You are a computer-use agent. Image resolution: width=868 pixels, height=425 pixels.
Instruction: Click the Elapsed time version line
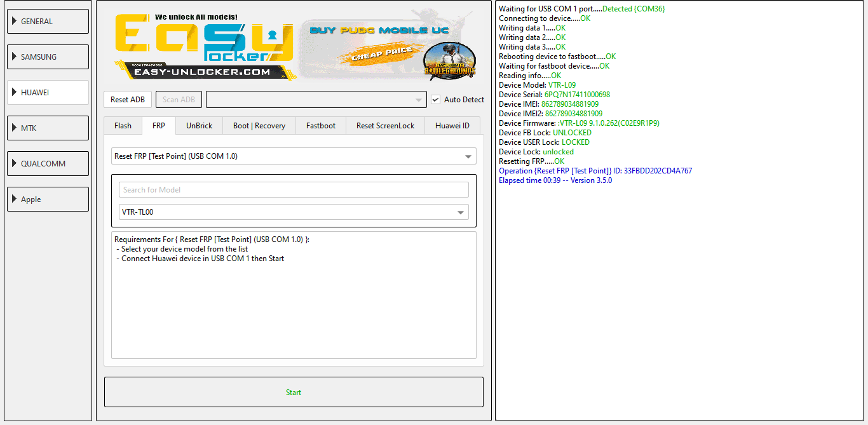point(555,180)
